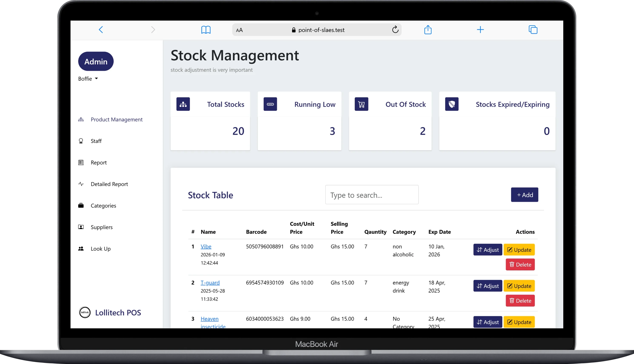This screenshot has width=634, height=364.
Task: Click the Safari back arrow icon
Action: 101,30
